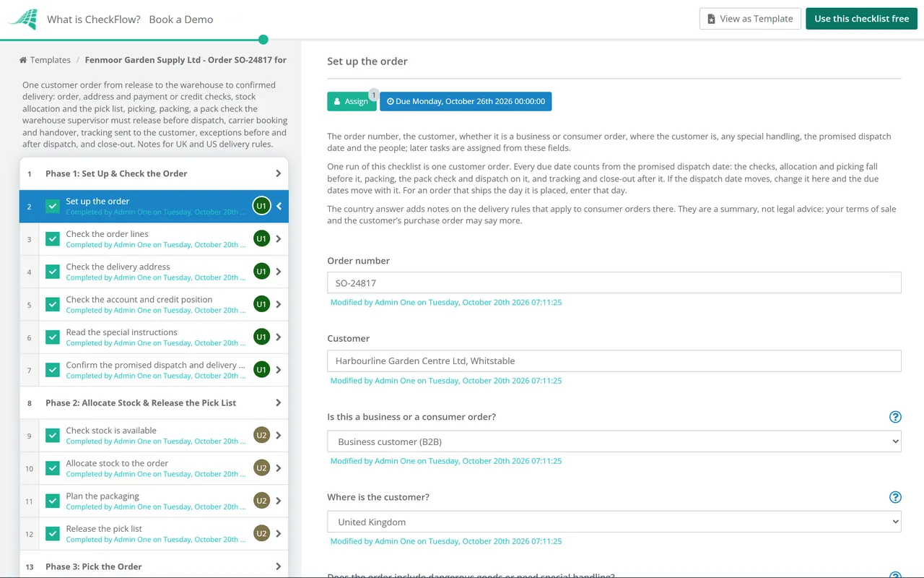The width and height of the screenshot is (924, 578).
Task: Open the Release the pick list task
Action: (x=154, y=533)
